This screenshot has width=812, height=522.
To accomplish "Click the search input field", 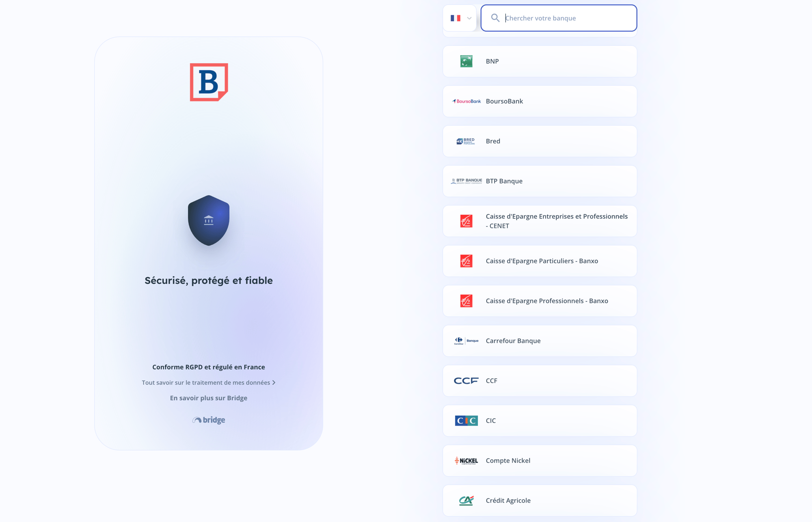I will coord(558,18).
